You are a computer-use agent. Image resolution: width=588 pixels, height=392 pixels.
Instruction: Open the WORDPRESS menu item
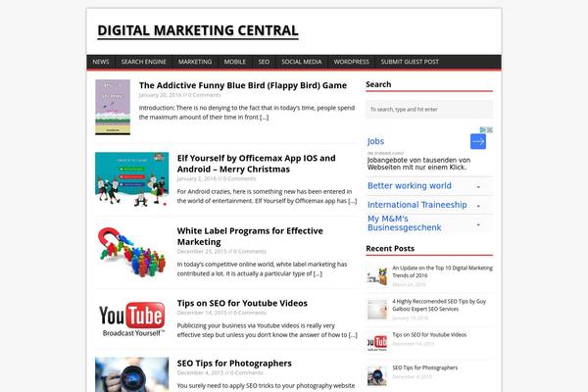[352, 62]
